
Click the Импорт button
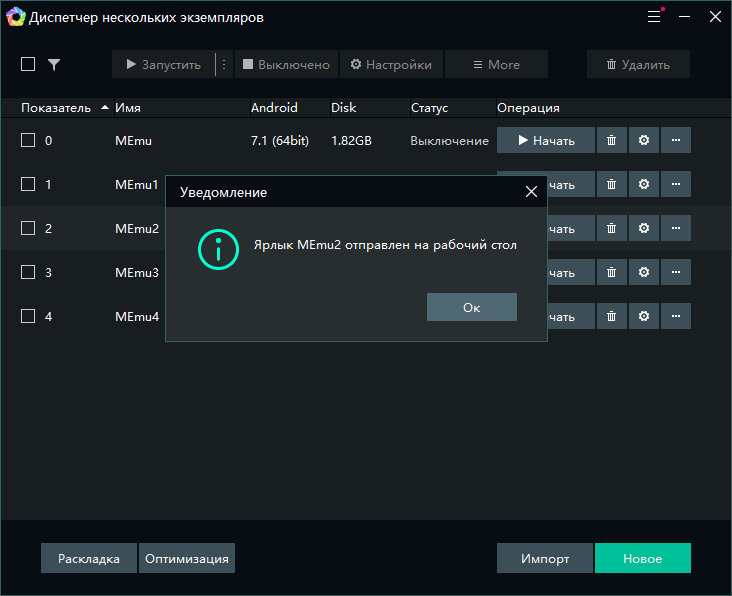pyautogui.click(x=545, y=558)
